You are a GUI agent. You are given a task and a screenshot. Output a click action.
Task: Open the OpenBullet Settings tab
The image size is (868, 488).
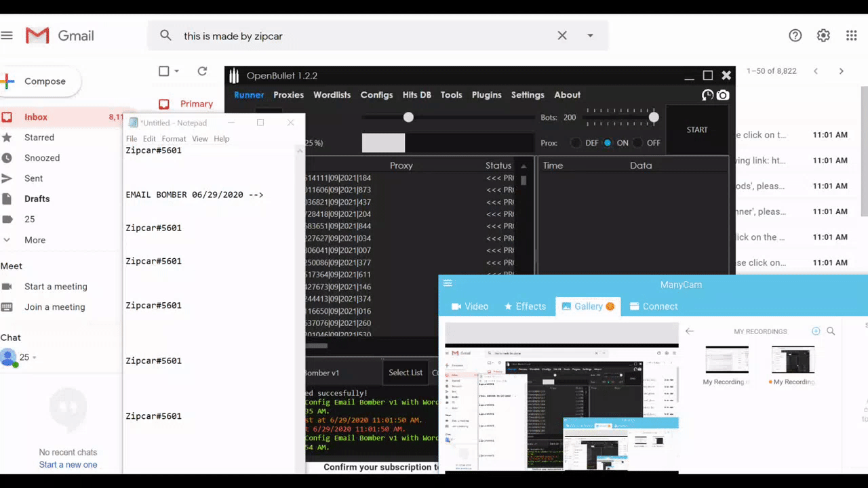pyautogui.click(x=528, y=95)
